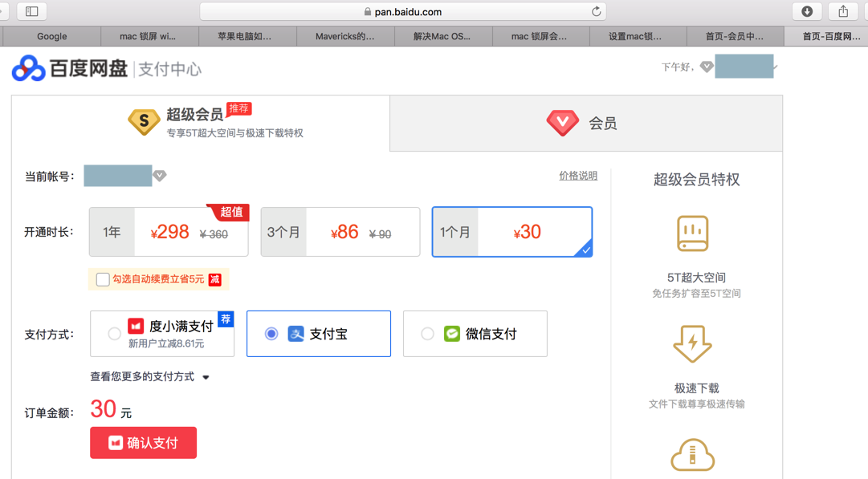The image size is (868, 479).
Task: Click the crossed-out ¥360 original price
Action: pyautogui.click(x=214, y=234)
